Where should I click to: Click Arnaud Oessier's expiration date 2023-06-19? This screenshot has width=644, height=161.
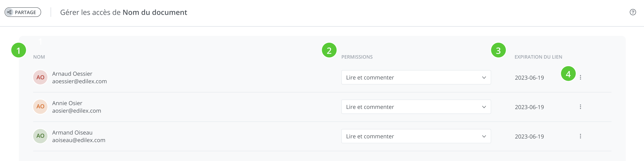pyautogui.click(x=529, y=78)
